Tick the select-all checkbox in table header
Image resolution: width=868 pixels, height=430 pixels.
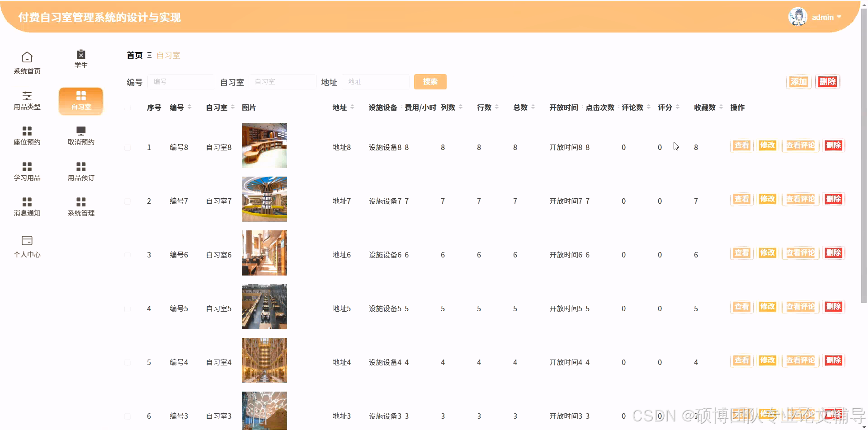point(127,108)
